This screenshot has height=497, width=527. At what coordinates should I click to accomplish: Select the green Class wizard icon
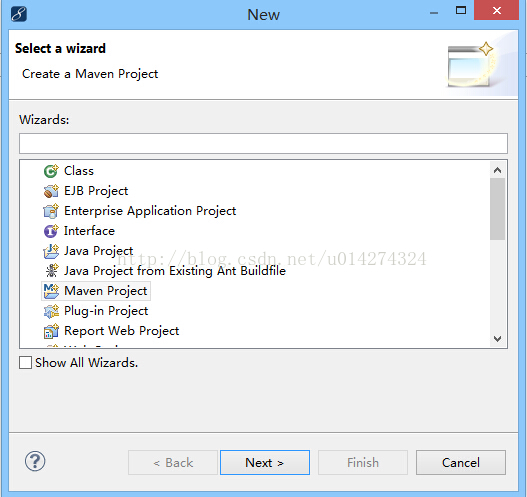[x=51, y=171]
